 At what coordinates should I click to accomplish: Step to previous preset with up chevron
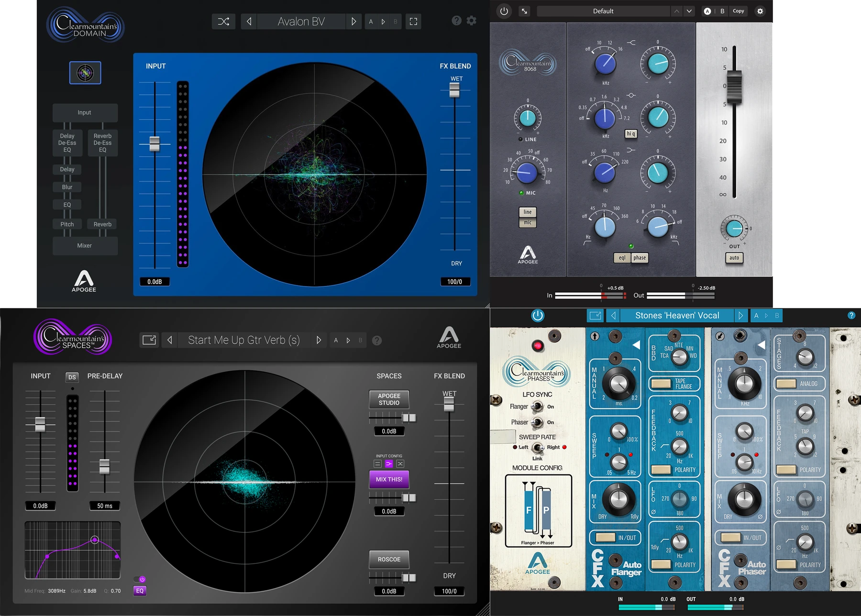coord(676,11)
